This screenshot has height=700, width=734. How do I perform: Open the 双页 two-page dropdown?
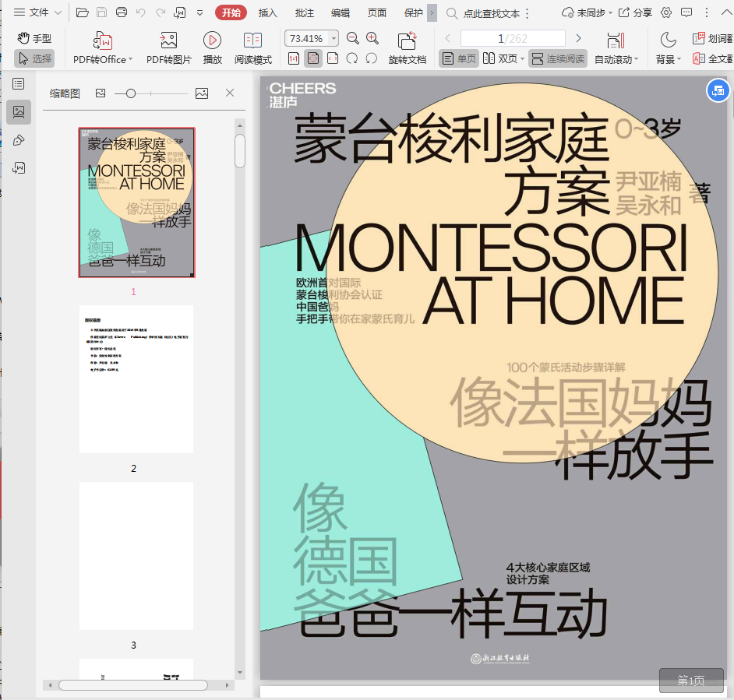503,58
